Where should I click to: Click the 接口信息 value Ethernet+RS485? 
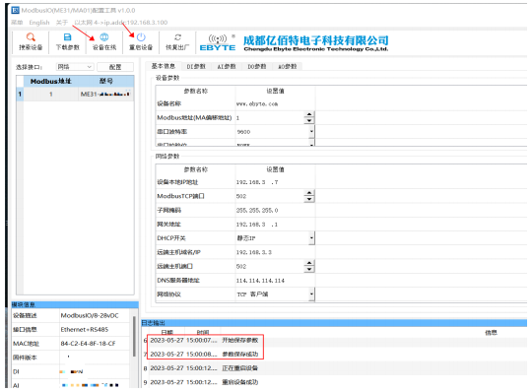coord(85,329)
